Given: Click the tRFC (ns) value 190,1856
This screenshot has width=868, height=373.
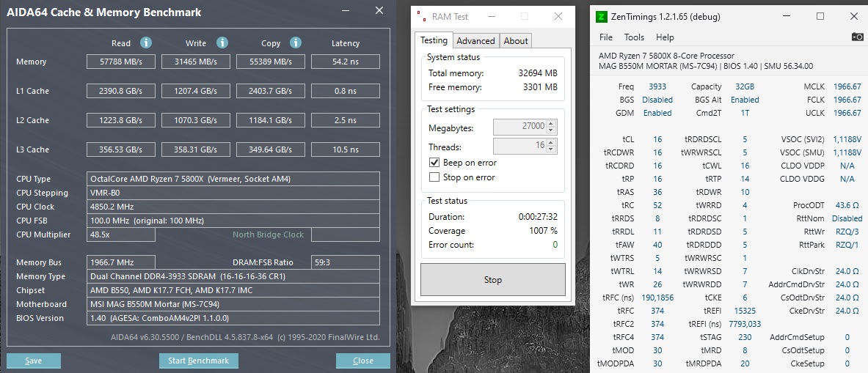Looking at the screenshot, I should point(657,298).
